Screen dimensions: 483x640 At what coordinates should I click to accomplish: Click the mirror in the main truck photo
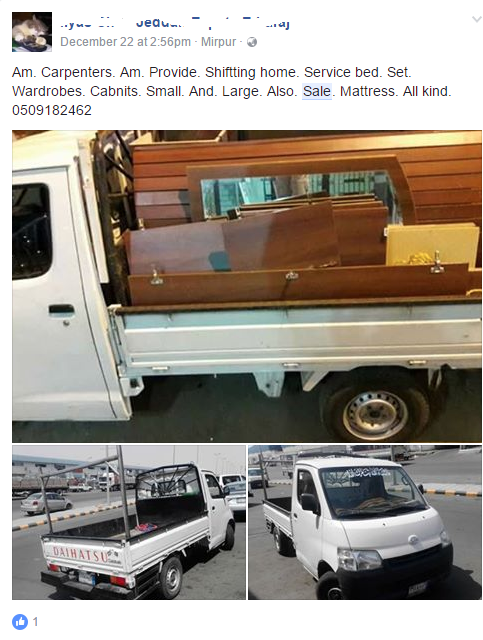298,192
